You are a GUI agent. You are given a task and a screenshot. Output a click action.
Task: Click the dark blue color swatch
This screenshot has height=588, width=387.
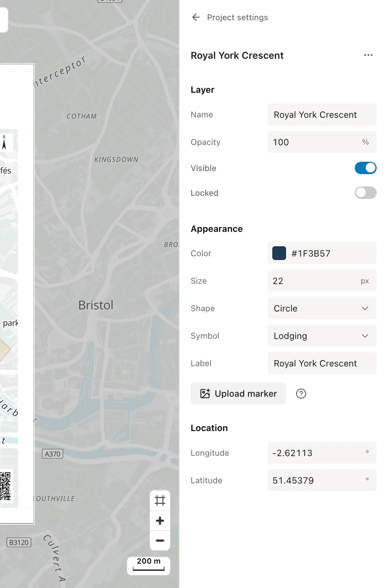[279, 253]
